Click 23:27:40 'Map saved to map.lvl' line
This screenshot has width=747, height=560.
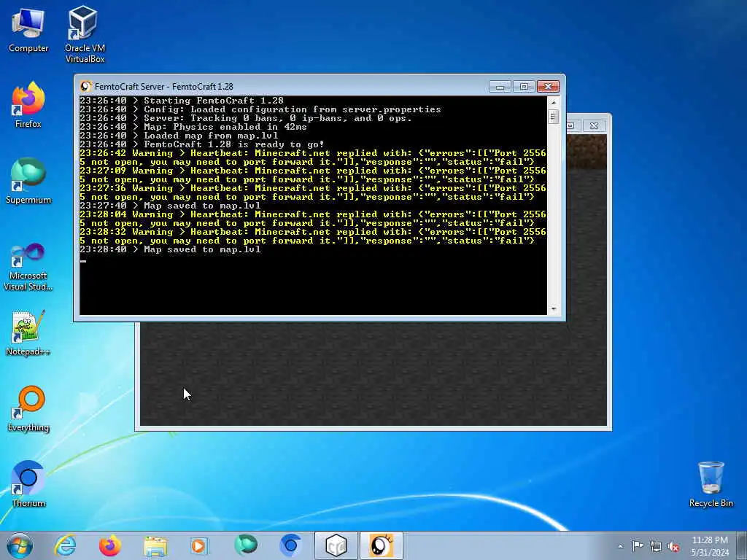170,206
